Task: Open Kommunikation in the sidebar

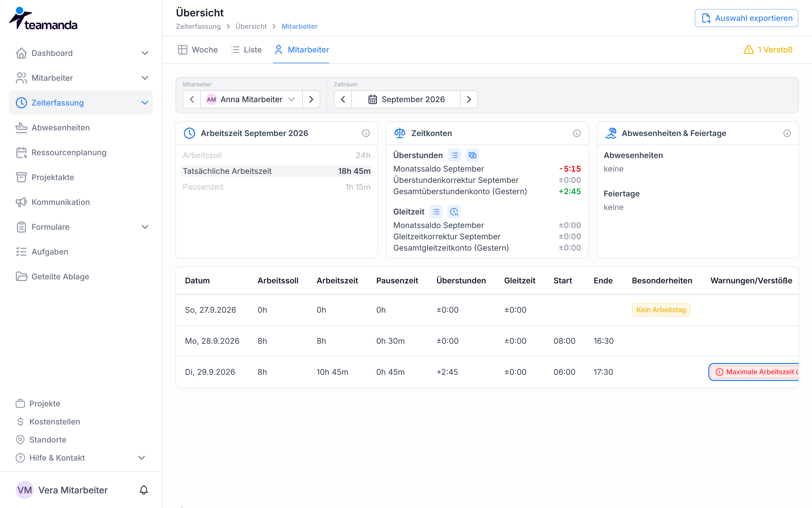Action: pos(81,202)
